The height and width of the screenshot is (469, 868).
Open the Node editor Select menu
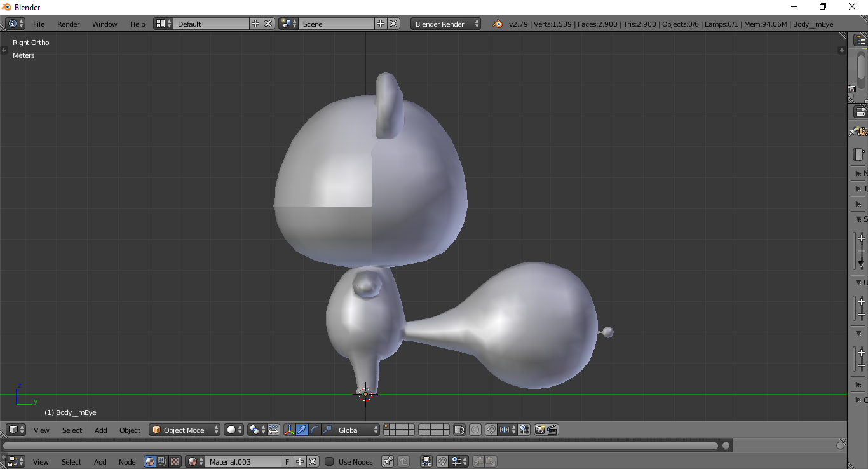(x=71, y=462)
